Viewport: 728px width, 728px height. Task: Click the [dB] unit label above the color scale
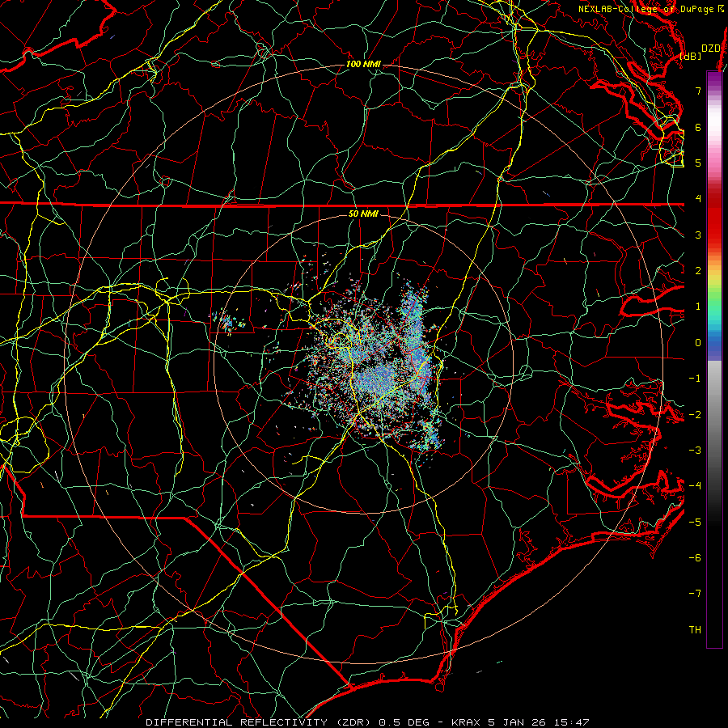(690, 56)
